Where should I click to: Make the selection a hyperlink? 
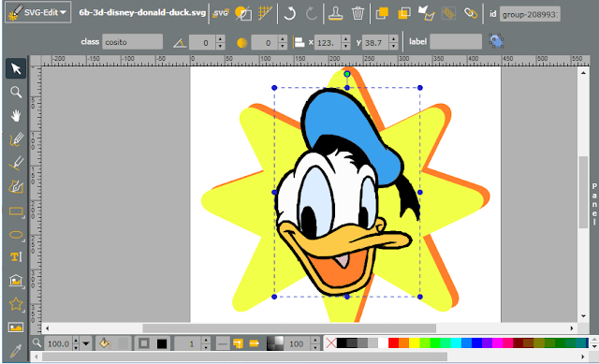point(470,13)
